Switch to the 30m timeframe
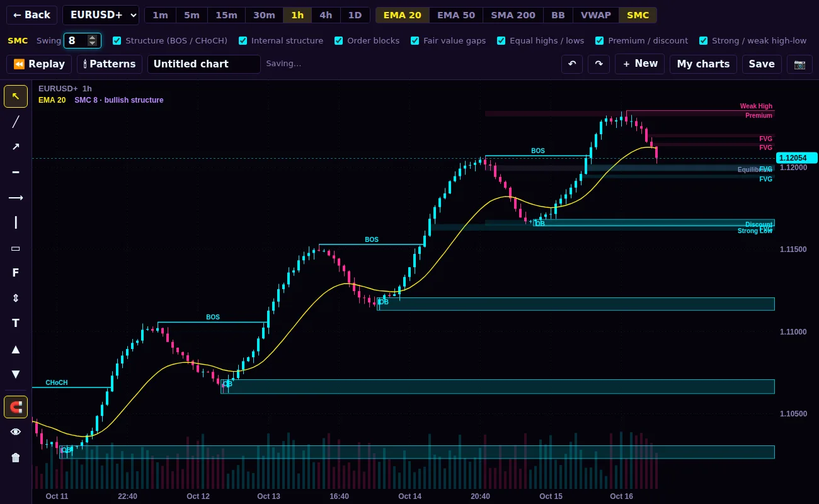This screenshot has width=819, height=504. 264,15
